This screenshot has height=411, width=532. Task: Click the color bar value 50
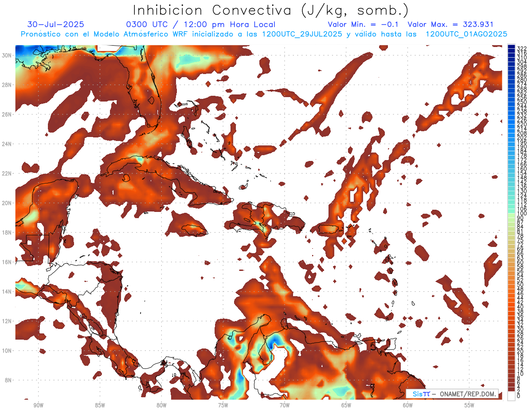pos(520,285)
